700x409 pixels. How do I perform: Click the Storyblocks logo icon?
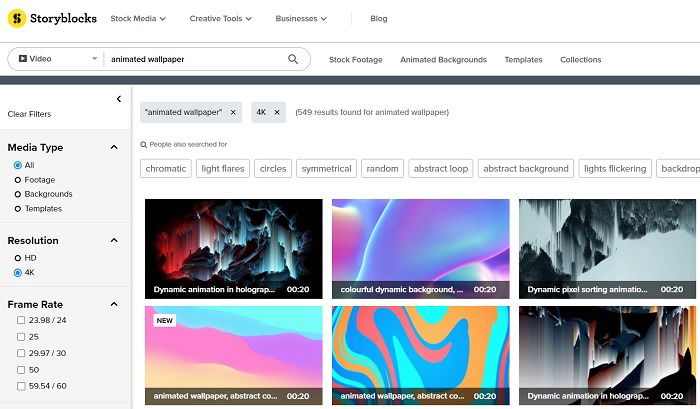[x=17, y=18]
